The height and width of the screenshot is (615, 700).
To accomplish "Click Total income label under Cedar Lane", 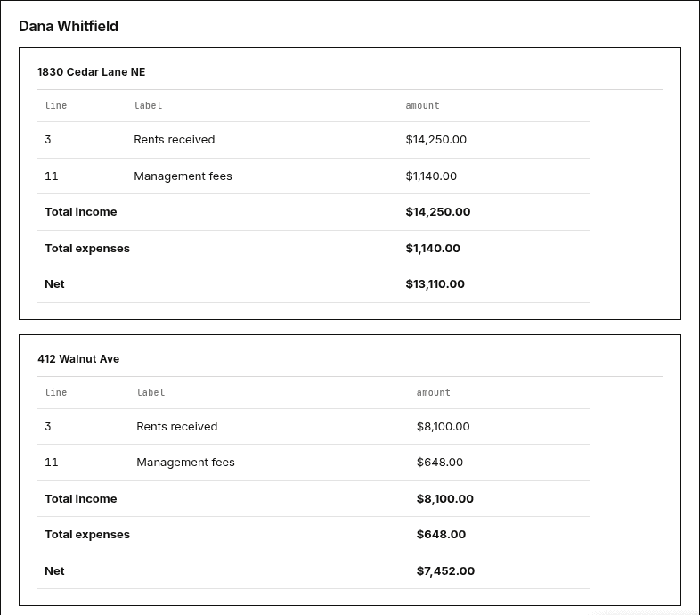I will click(81, 212).
